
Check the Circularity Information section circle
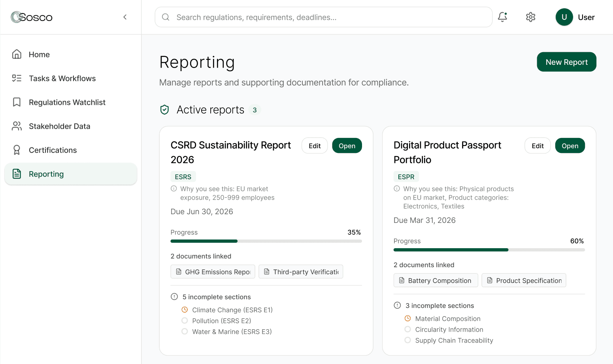(x=407, y=329)
